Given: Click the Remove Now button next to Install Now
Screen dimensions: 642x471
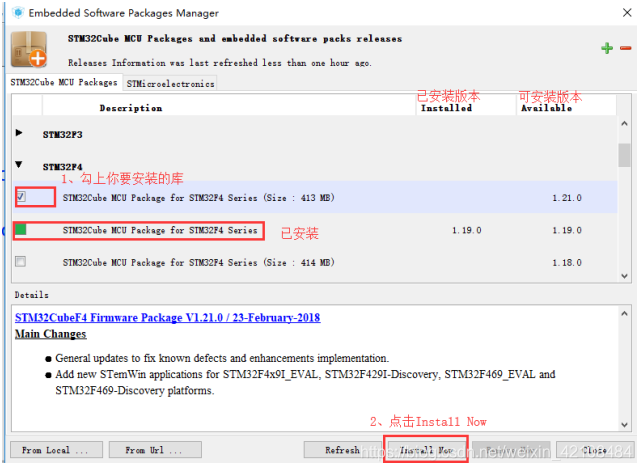Looking at the screenshot, I should tap(511, 450).
